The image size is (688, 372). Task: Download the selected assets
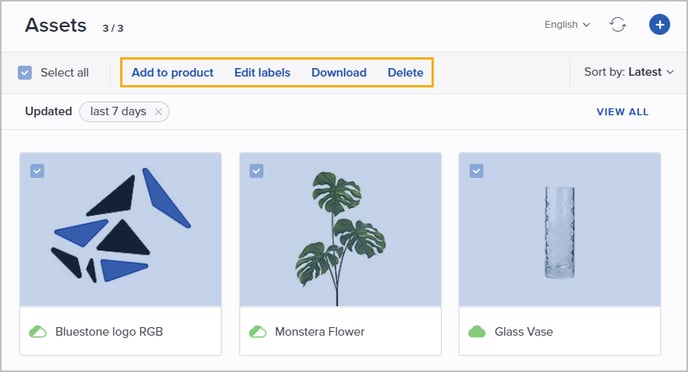339,72
